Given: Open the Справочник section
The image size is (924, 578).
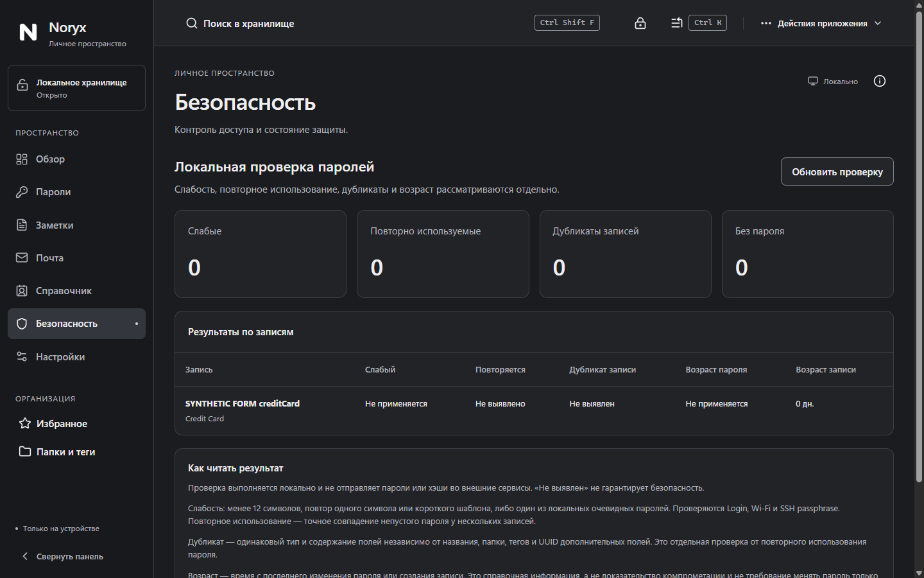Looking at the screenshot, I should click(x=76, y=291).
